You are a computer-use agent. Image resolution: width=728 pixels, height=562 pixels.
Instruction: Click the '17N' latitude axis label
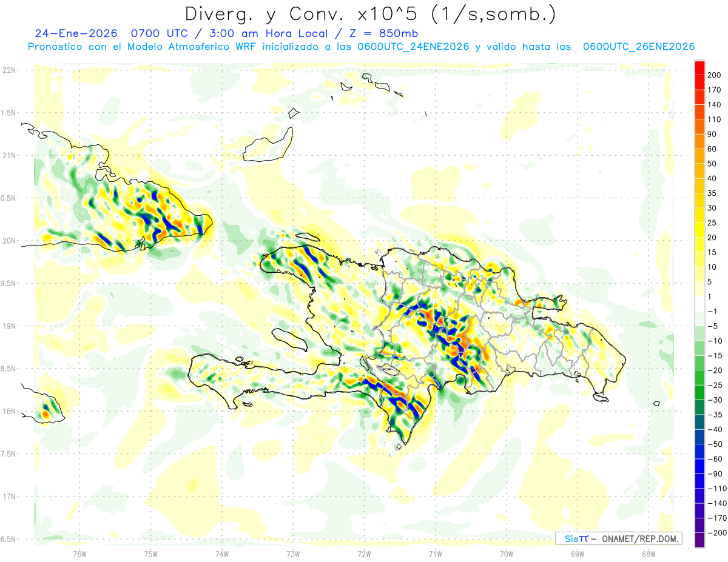click(9, 497)
